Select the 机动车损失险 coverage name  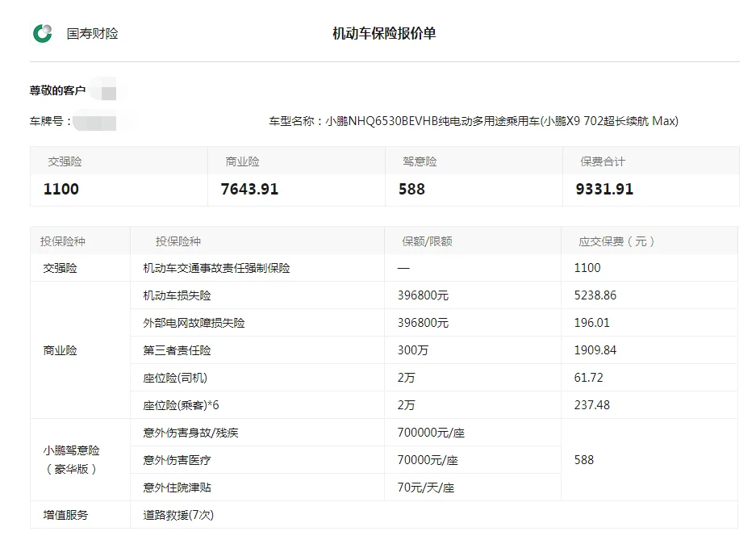177,295
